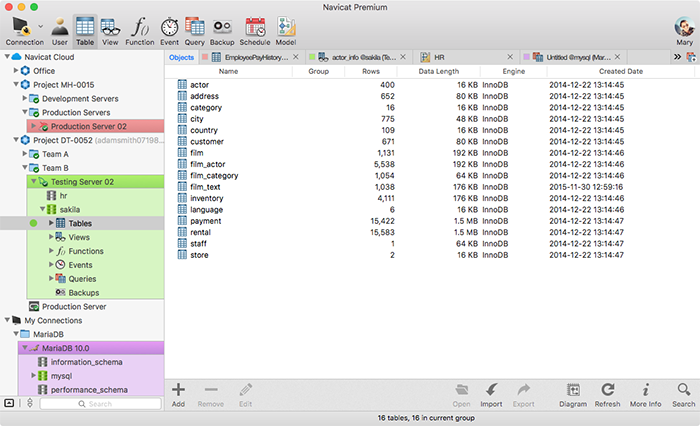Select the actor table
700x426 pixels.
point(430,84)
